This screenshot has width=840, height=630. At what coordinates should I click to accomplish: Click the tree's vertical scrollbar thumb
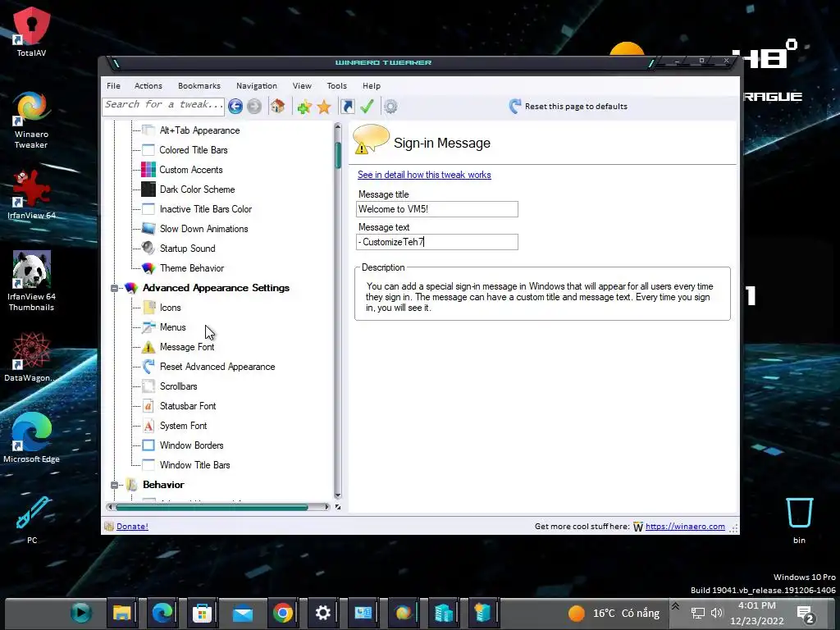[x=338, y=155]
